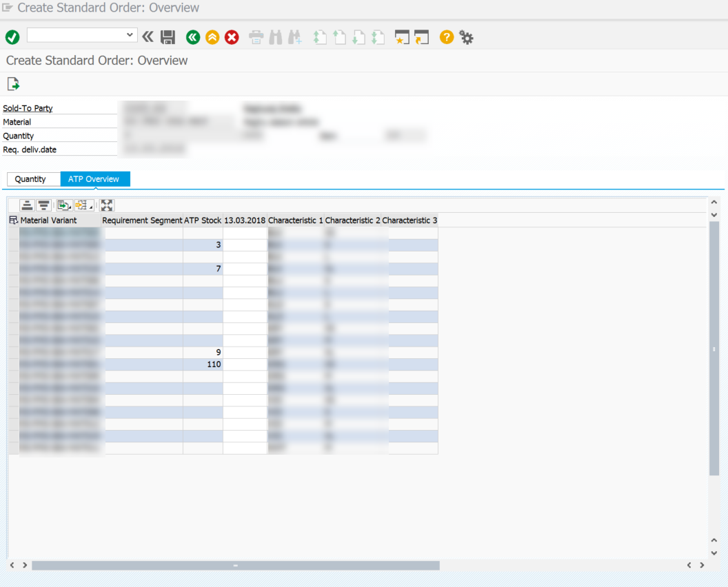This screenshot has height=587, width=728.
Task: Maximize the ATP grid with the expand icon
Action: (x=107, y=205)
